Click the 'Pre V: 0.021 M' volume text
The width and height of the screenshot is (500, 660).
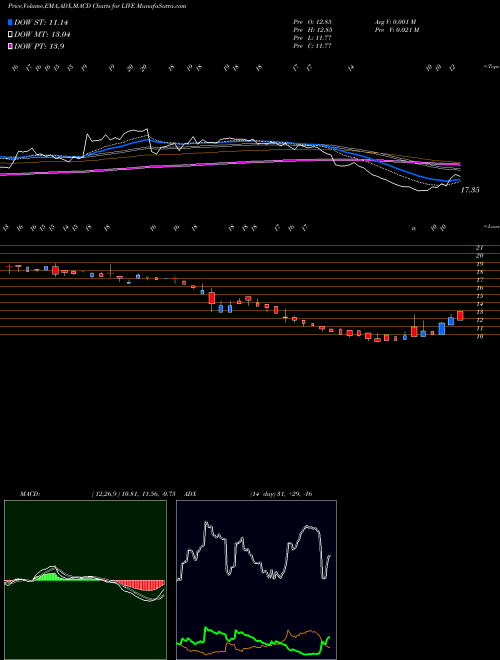coord(396,30)
